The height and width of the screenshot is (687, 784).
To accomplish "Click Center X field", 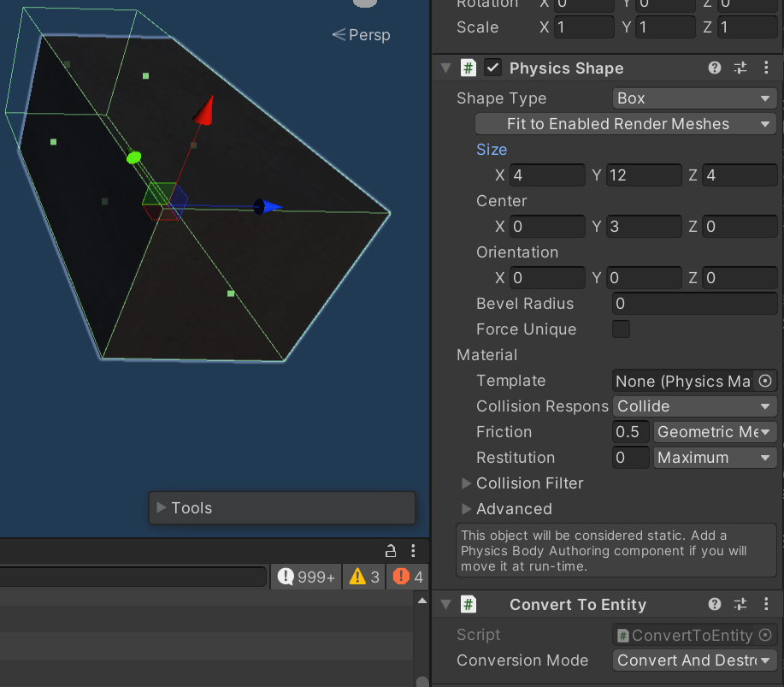I will (x=547, y=227).
